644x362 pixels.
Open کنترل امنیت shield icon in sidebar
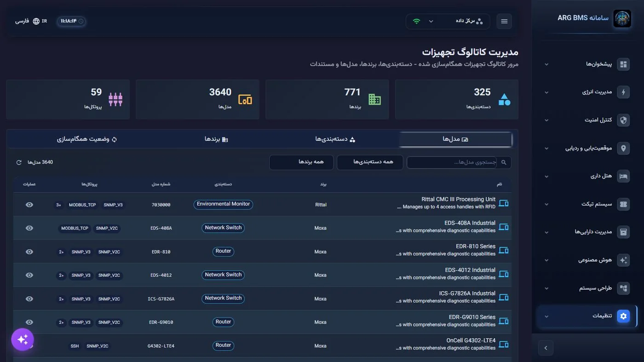[623, 120]
